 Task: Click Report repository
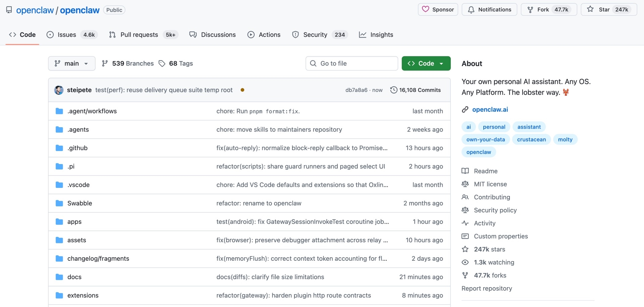(487, 288)
